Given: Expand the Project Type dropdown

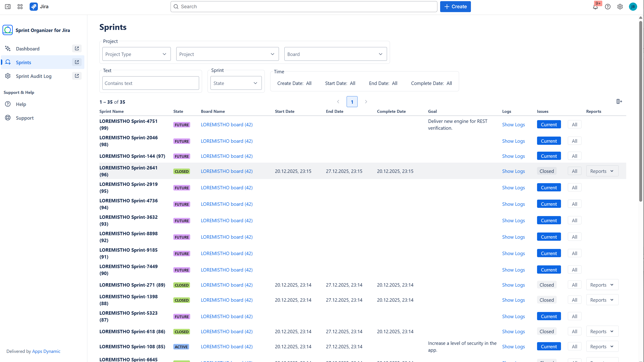Looking at the screenshot, I should (x=136, y=54).
